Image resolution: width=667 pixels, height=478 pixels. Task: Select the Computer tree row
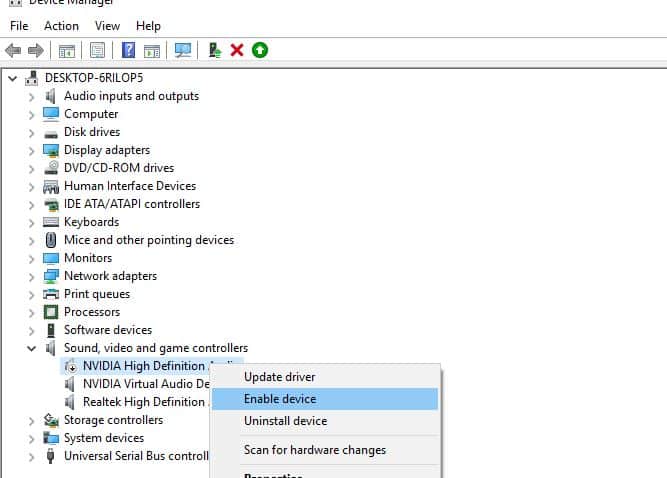[x=91, y=114]
